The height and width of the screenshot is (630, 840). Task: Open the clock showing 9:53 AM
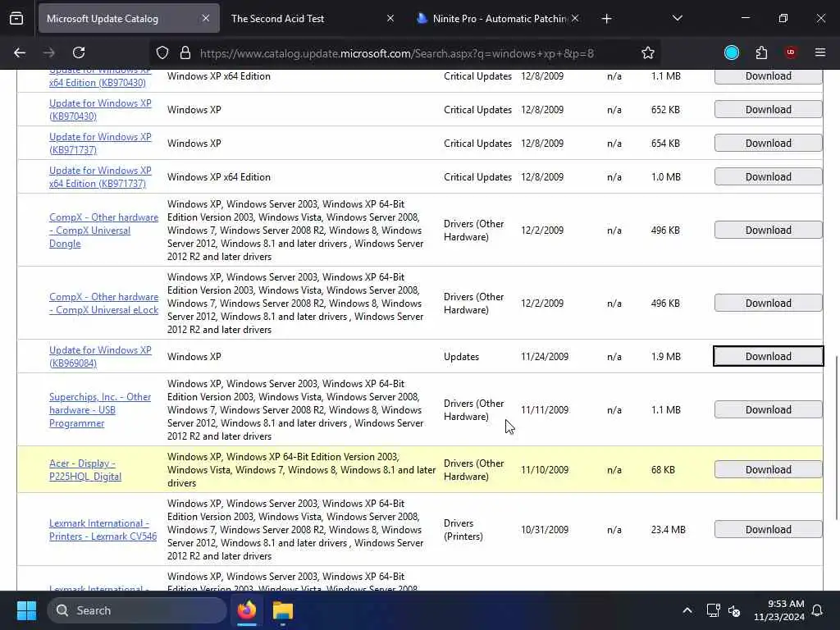click(x=779, y=610)
